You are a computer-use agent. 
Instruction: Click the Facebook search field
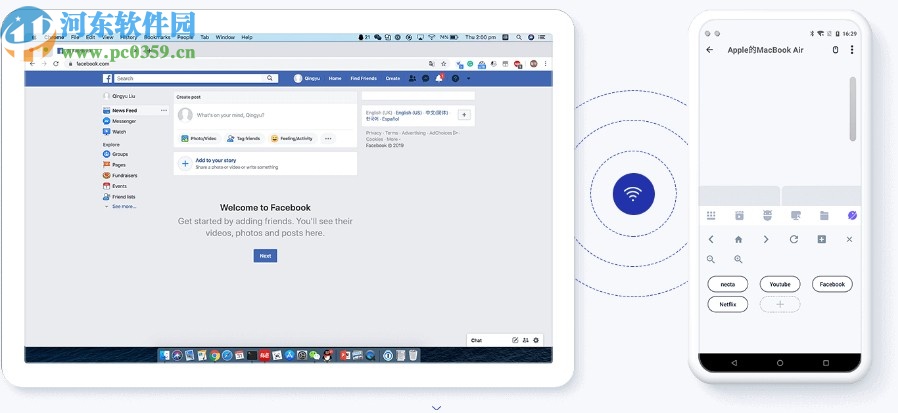tap(191, 78)
